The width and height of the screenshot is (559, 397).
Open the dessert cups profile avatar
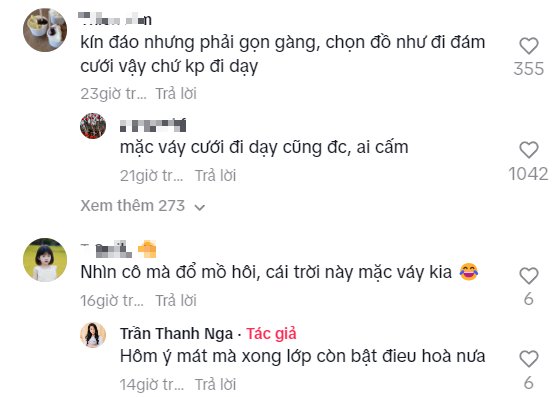pos(45,30)
